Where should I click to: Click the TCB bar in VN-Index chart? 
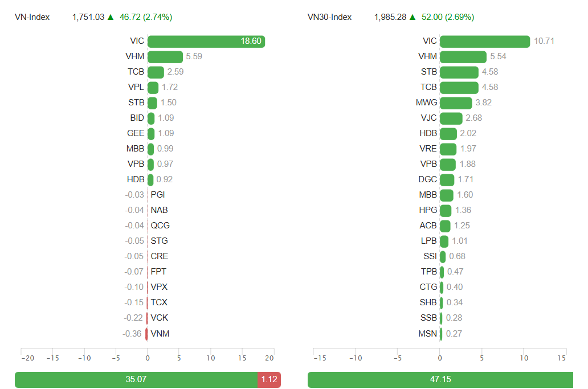(156, 72)
